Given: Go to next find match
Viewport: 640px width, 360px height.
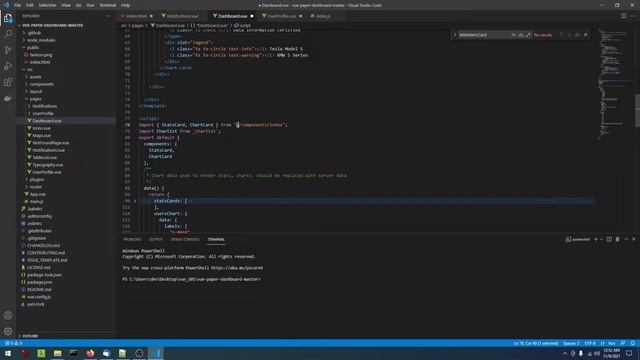Looking at the screenshot, I should tap(569, 35).
